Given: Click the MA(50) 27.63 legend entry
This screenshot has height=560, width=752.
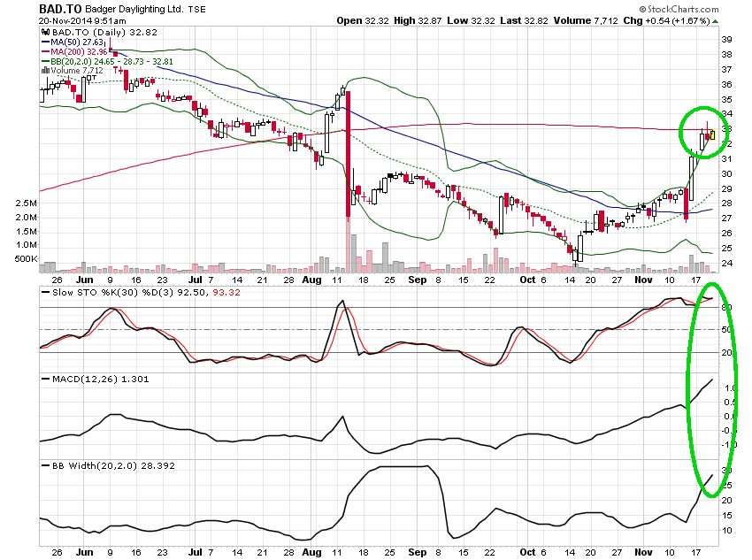Looking at the screenshot, I should [x=77, y=42].
